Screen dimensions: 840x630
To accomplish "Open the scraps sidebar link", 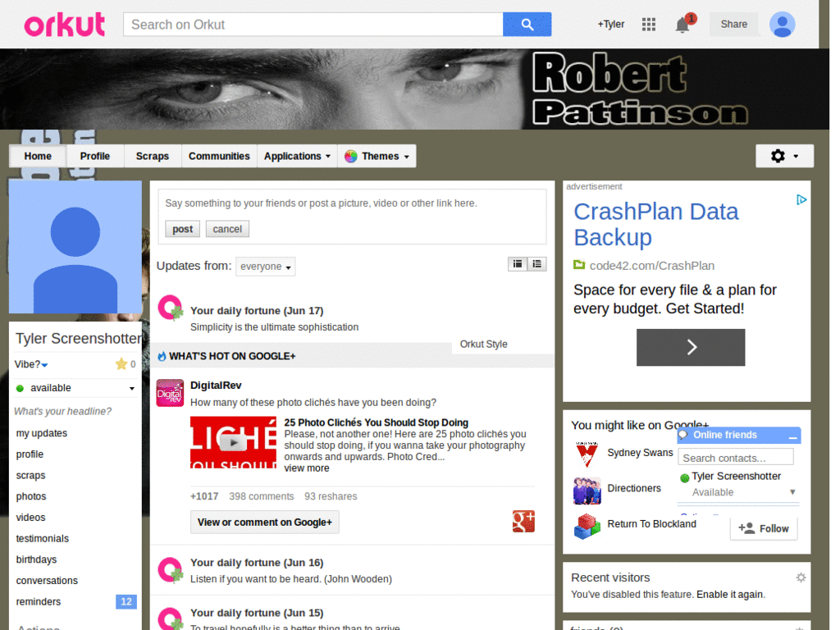I will coord(30,476).
